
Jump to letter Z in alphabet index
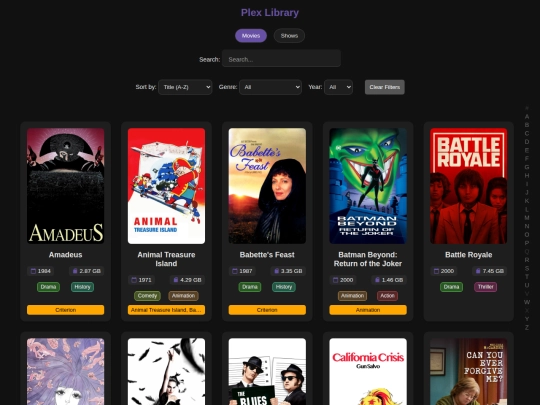[527, 328]
